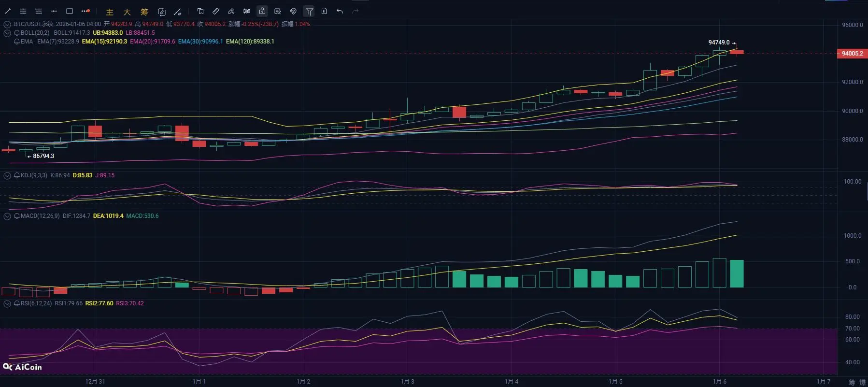
Task: Click the line-with-star marker tool
Action: 178,12
